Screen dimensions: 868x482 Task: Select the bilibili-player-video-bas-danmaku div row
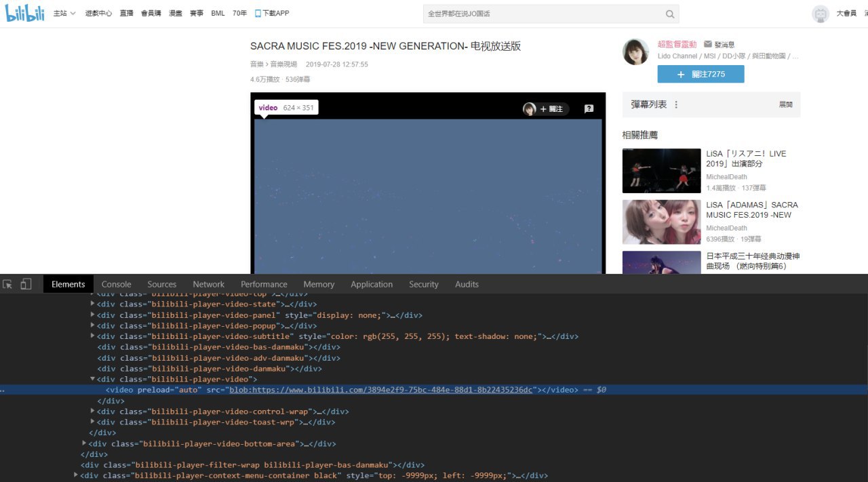pos(218,347)
